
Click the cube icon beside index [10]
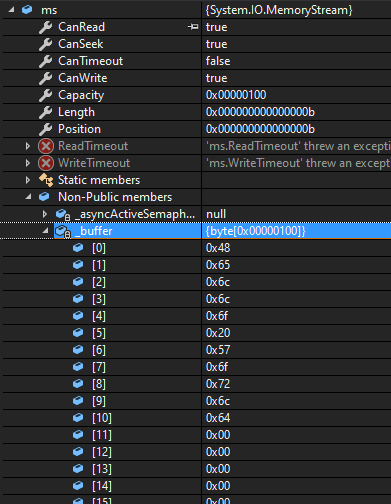pyautogui.click(x=78, y=418)
